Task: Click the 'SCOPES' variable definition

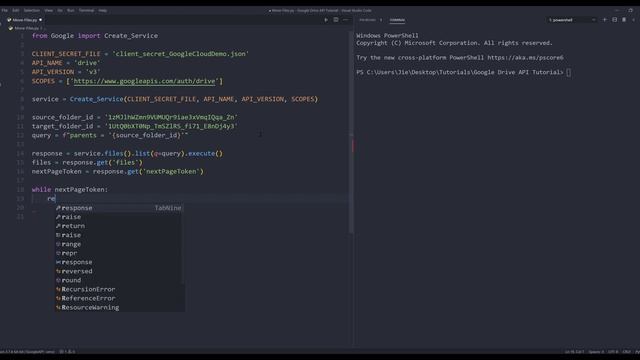Action: (x=43, y=81)
